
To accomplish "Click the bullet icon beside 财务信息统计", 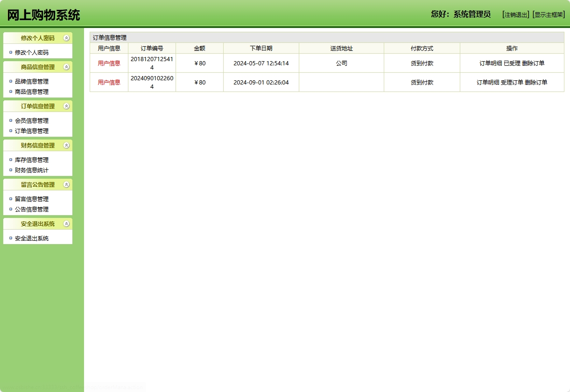I will point(11,170).
